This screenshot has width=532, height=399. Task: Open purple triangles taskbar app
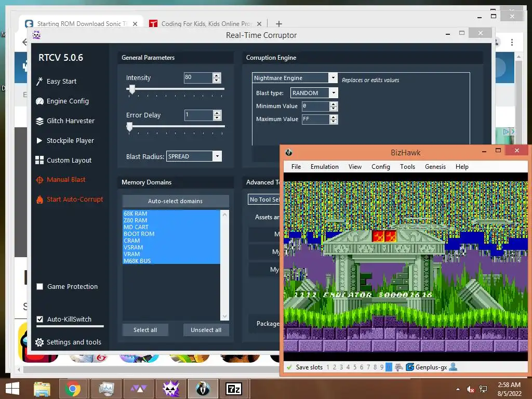138,389
